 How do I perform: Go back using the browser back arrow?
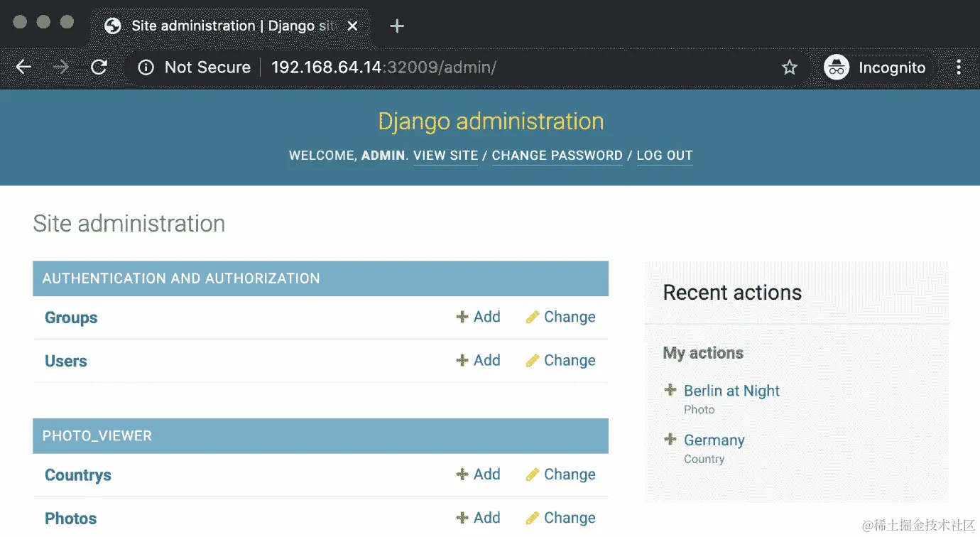point(23,67)
